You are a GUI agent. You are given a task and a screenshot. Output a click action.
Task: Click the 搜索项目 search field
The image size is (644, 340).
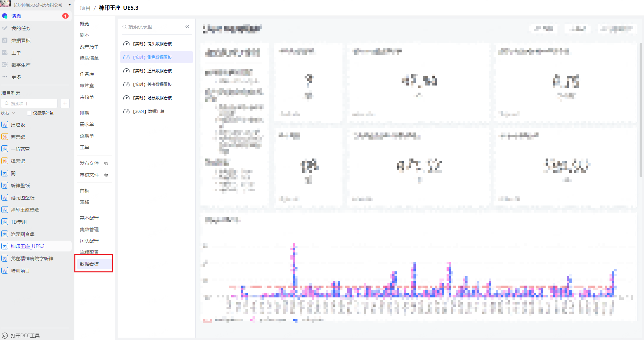coord(29,103)
